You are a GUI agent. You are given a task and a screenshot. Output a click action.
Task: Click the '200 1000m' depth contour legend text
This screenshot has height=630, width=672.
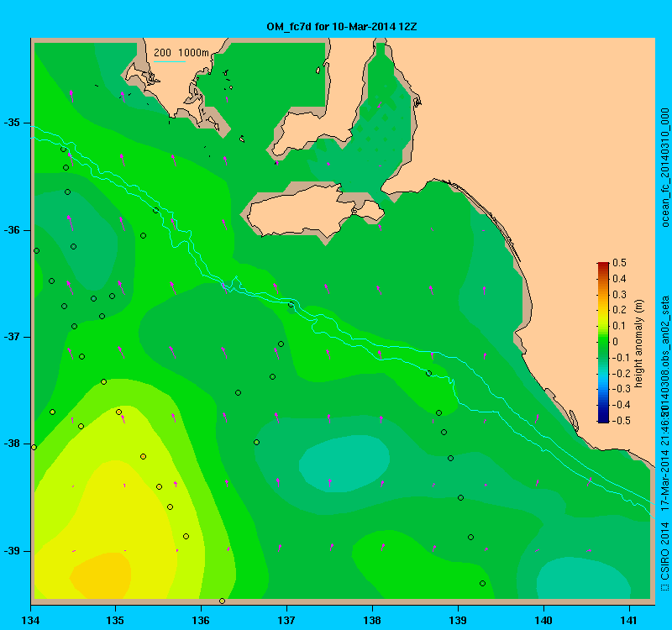pos(181,53)
